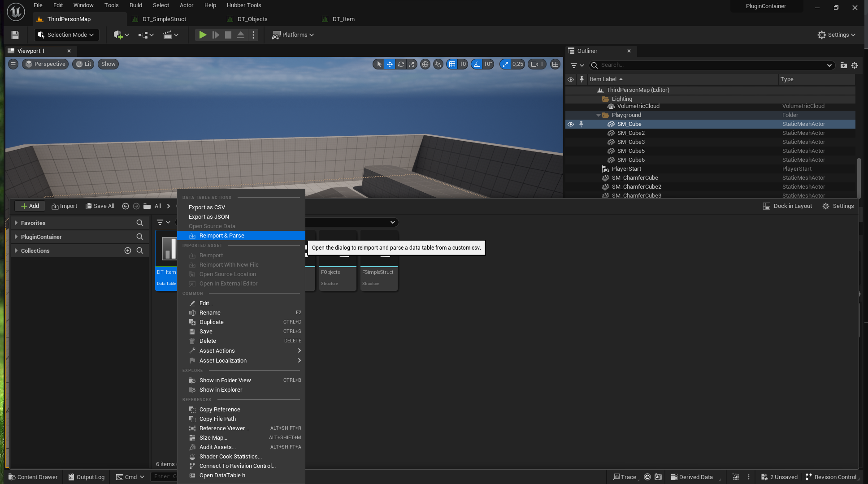Open the Selection Mode dropdown

pyautogui.click(x=66, y=35)
